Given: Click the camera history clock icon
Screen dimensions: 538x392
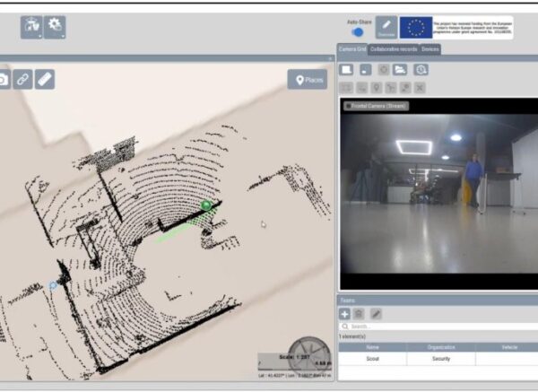Looking at the screenshot, I should coord(421,70).
